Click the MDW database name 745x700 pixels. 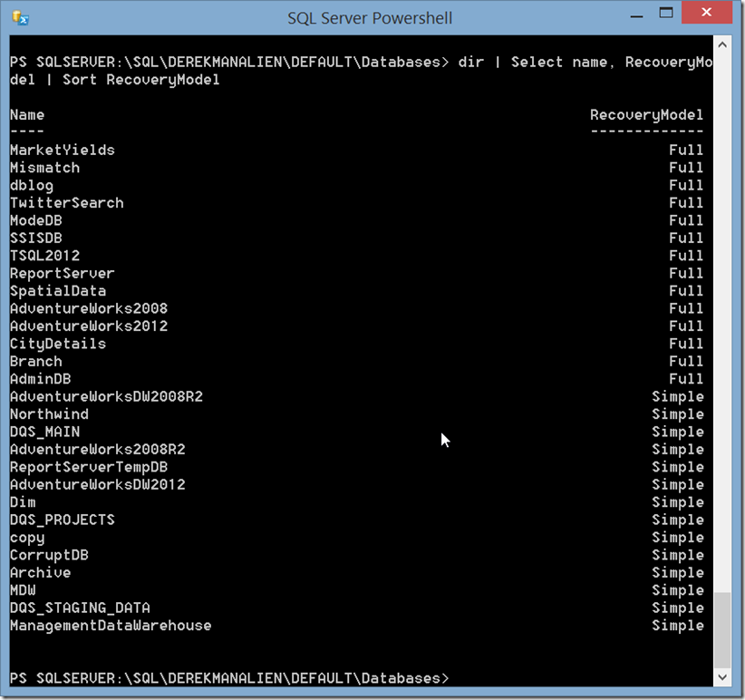(x=23, y=590)
